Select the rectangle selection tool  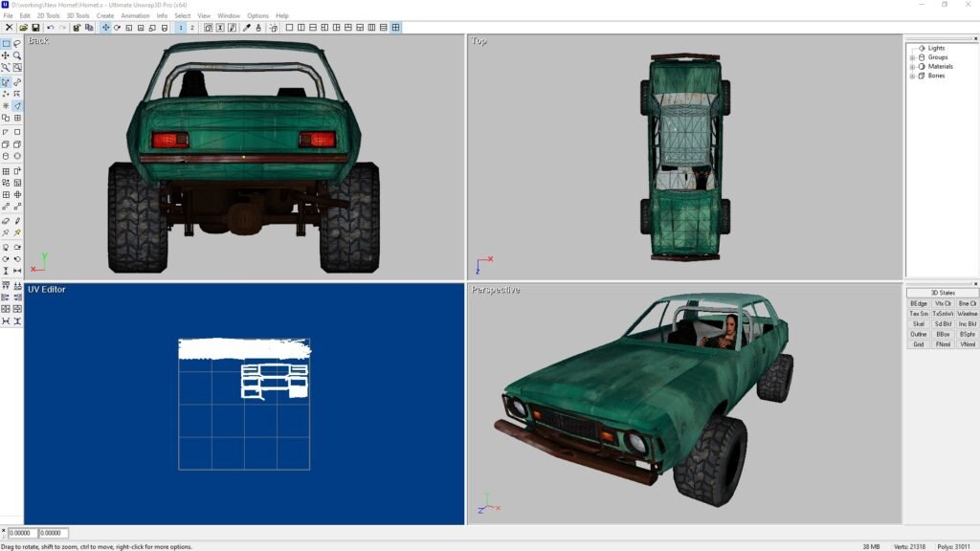click(6, 43)
